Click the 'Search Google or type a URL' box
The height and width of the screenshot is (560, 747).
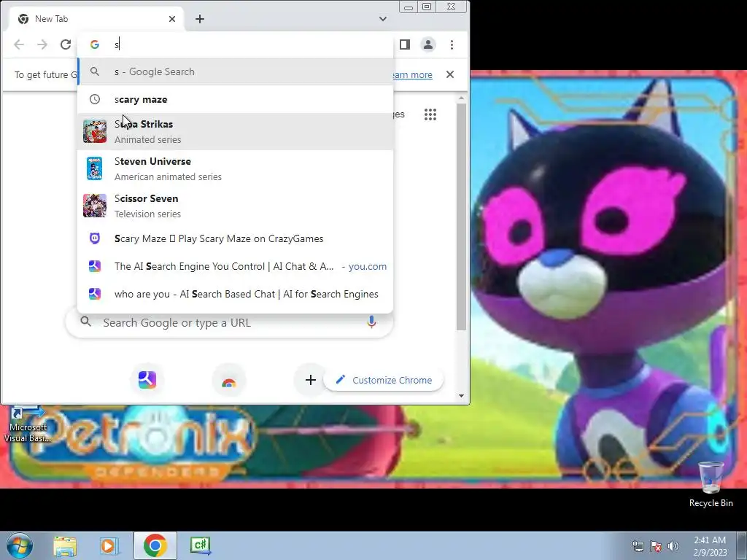coord(228,322)
